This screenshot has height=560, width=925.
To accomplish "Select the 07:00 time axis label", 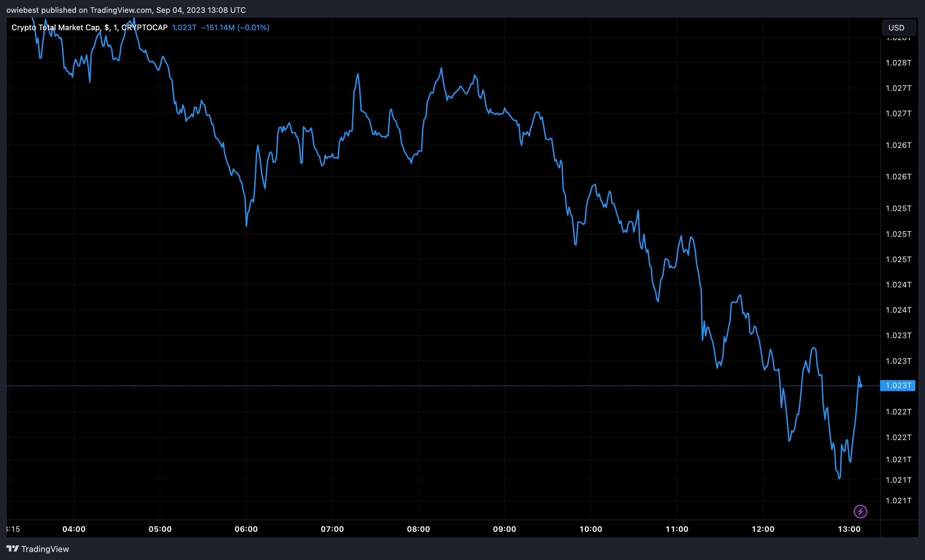I will coord(332,529).
